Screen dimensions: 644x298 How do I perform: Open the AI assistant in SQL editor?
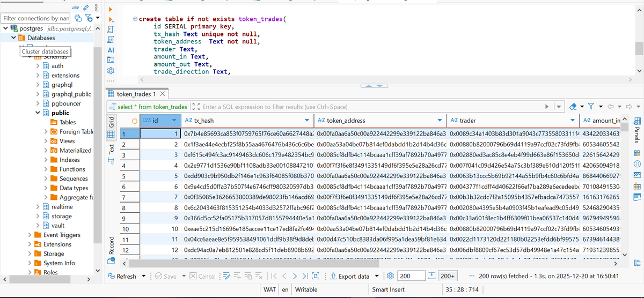[x=111, y=50]
